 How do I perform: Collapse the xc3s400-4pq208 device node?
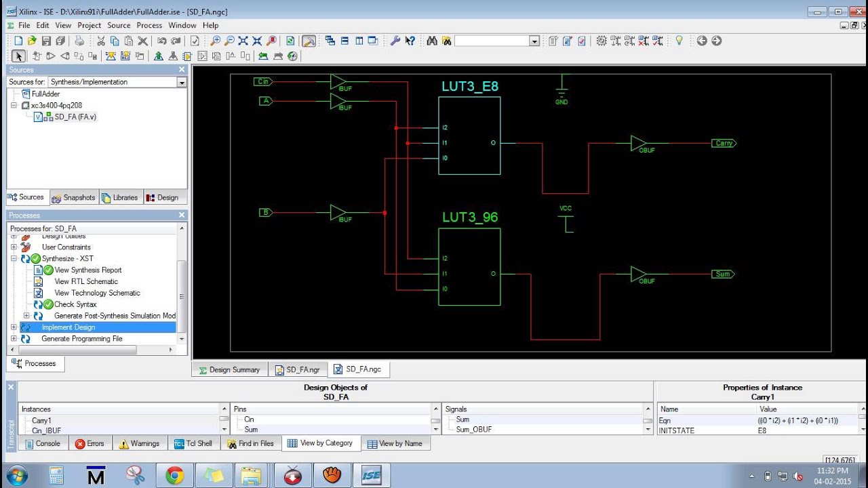(15, 105)
